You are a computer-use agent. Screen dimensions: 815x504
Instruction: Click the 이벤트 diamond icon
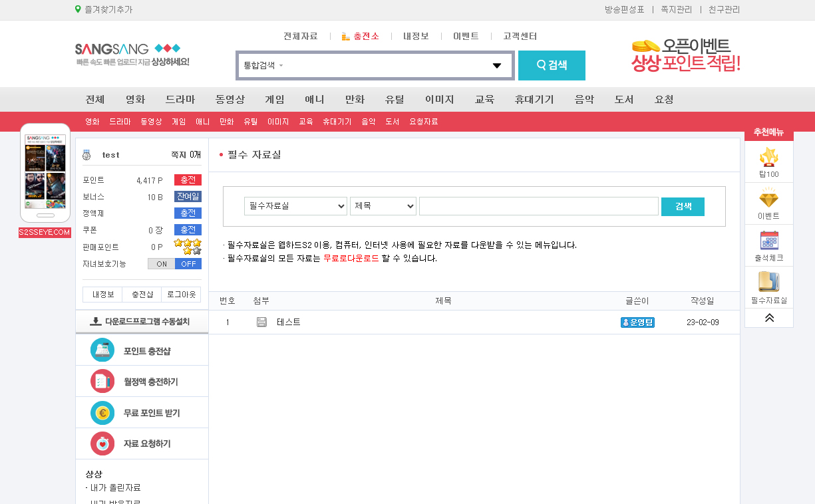click(768, 199)
